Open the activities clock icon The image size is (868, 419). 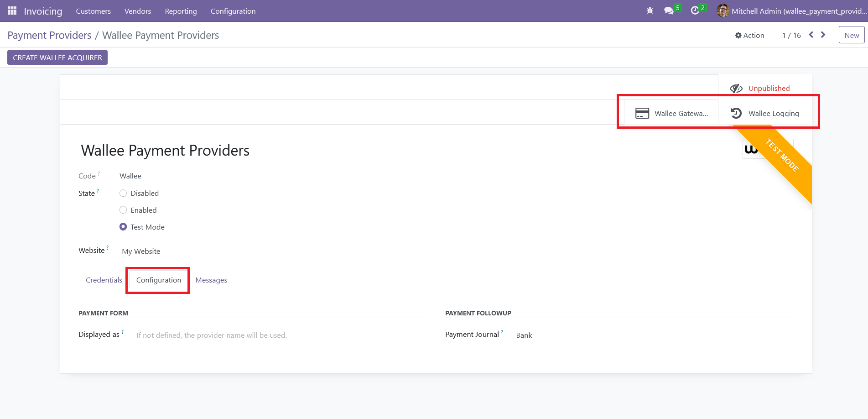695,10
